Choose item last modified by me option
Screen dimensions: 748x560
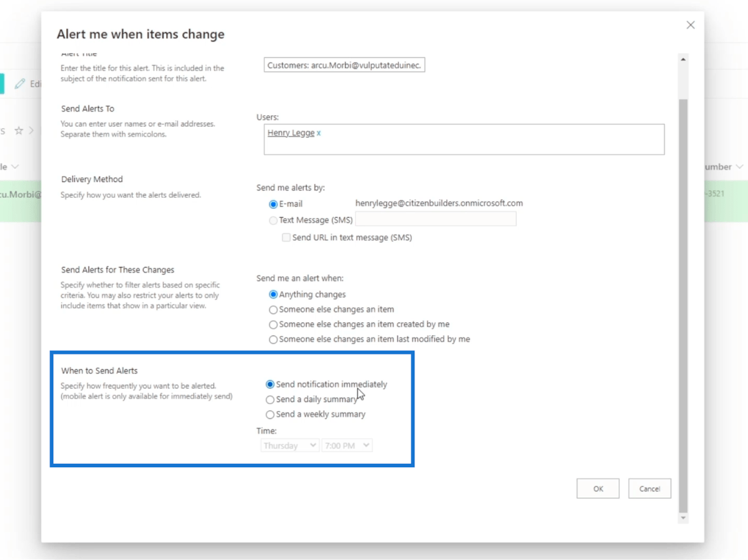coord(273,340)
